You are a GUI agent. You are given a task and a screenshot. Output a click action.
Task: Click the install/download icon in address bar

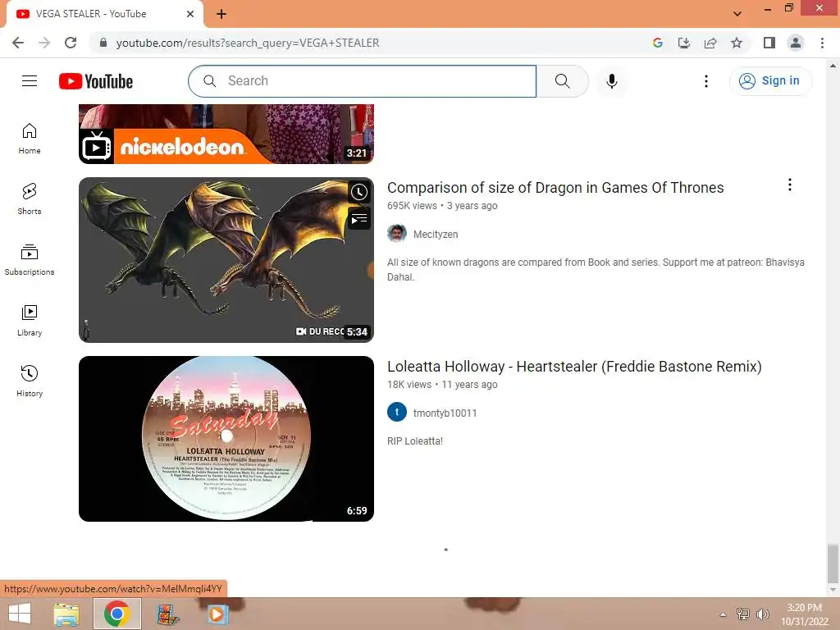point(684,43)
